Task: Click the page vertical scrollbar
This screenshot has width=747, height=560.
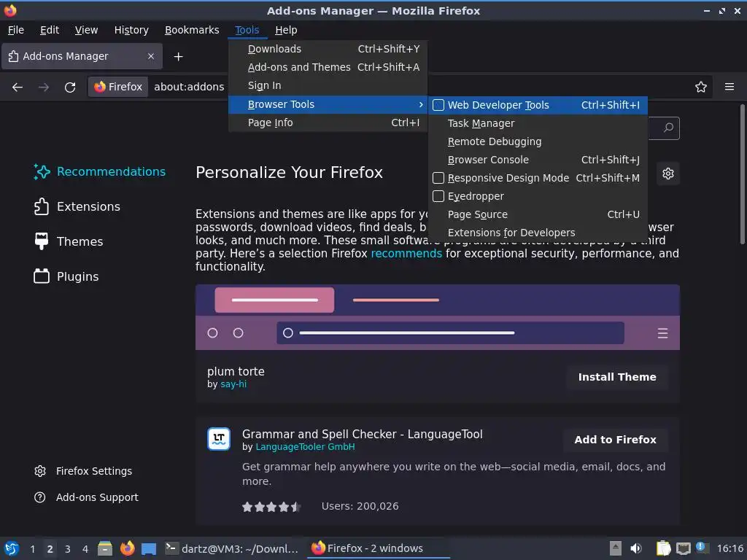Action: [x=742, y=174]
